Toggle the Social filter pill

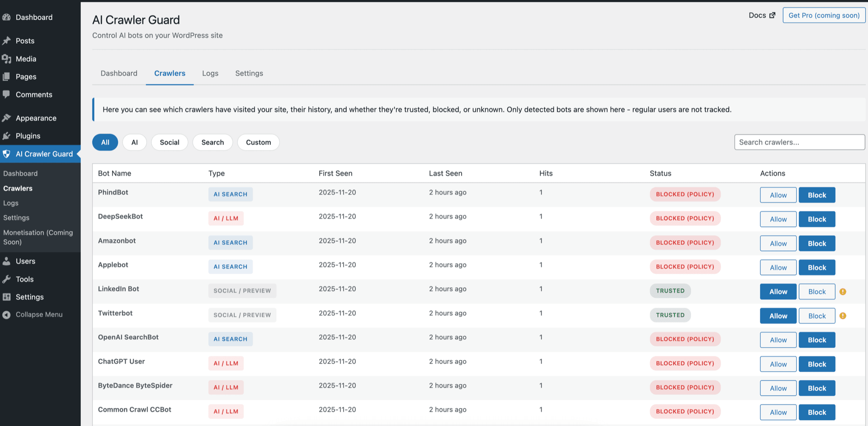click(169, 142)
